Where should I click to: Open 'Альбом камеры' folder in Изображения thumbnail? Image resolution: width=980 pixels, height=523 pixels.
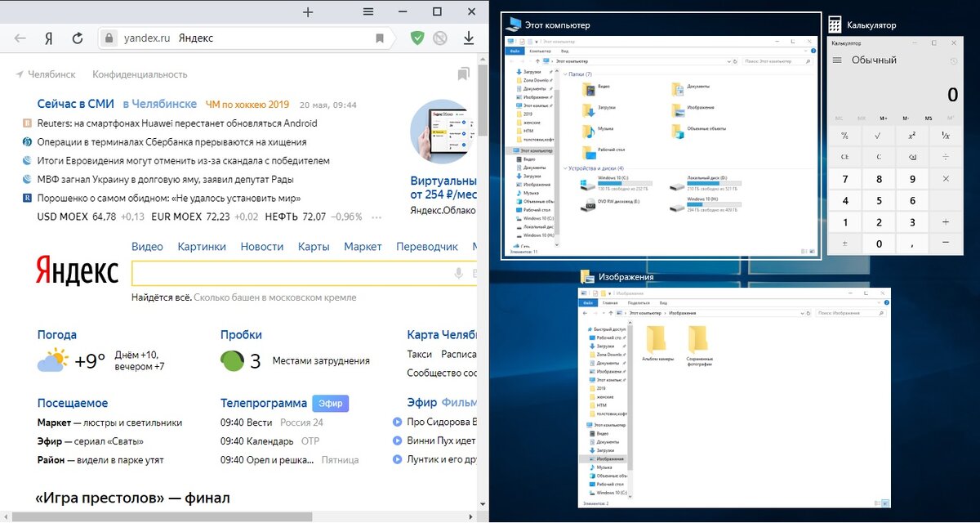coord(657,343)
